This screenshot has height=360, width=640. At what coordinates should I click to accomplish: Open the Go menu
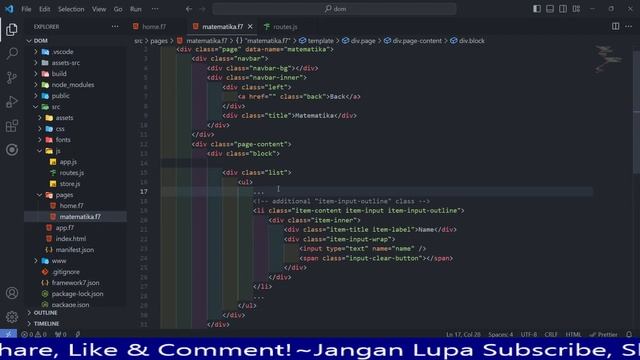point(118,9)
